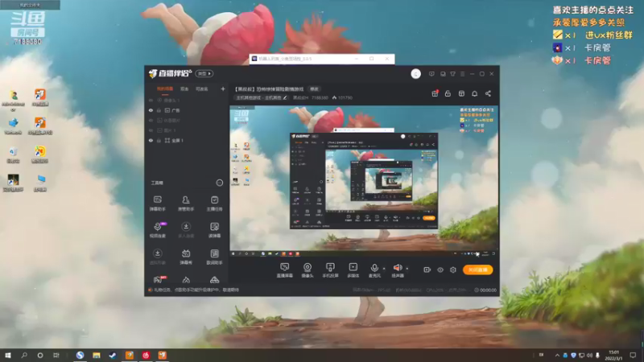Toggle preview eye icon in bottom bar
The height and width of the screenshot is (362, 644).
click(x=440, y=269)
